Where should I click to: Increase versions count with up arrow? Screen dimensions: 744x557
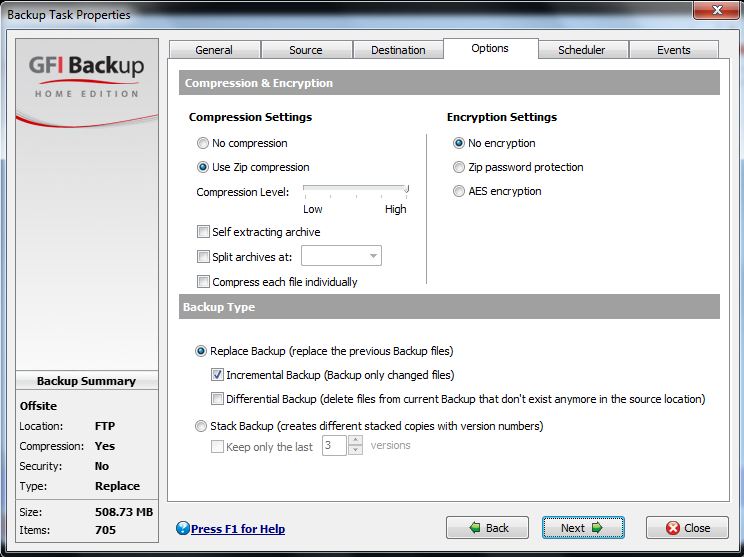(x=355, y=440)
